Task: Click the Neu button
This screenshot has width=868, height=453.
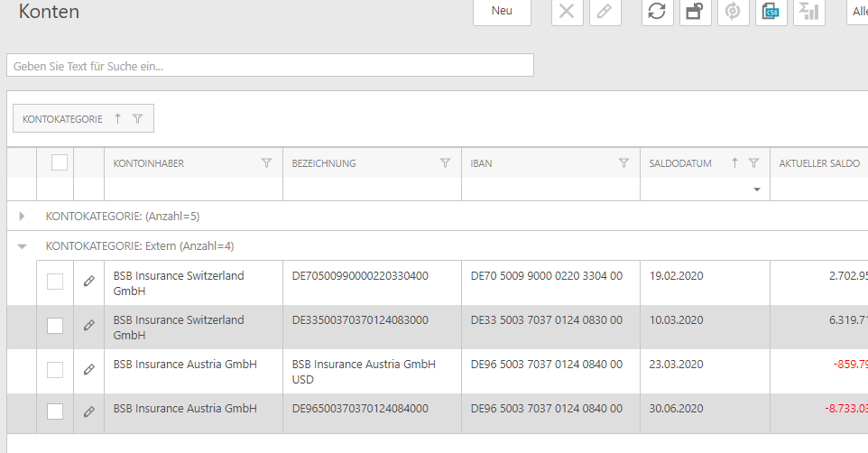Action: [x=502, y=11]
